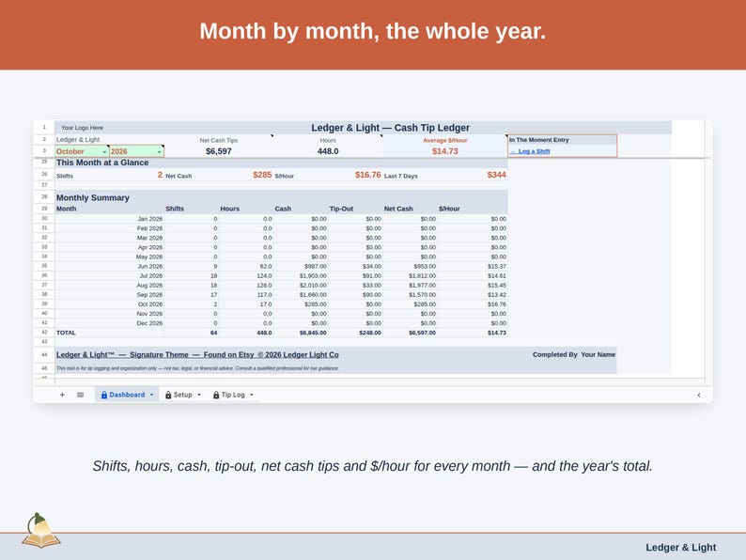Open the Ledger & Light Etsy footer link
Image resolution: width=746 pixels, height=560 pixels.
[x=197, y=355]
